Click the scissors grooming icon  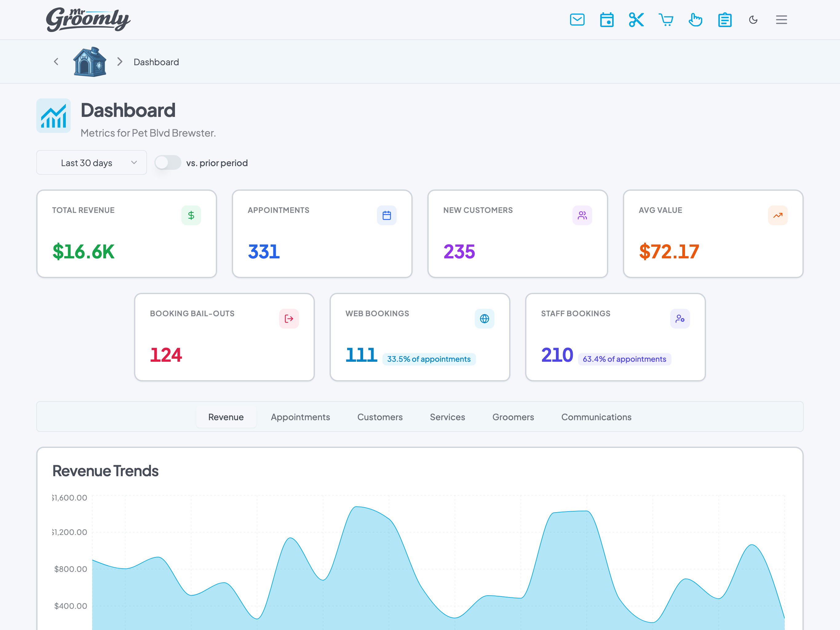(x=636, y=20)
